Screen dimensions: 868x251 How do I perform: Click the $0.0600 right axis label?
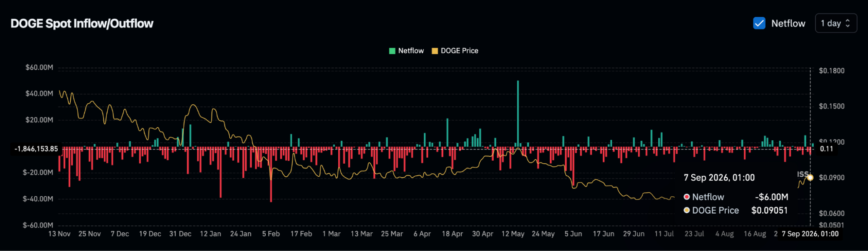(832, 213)
